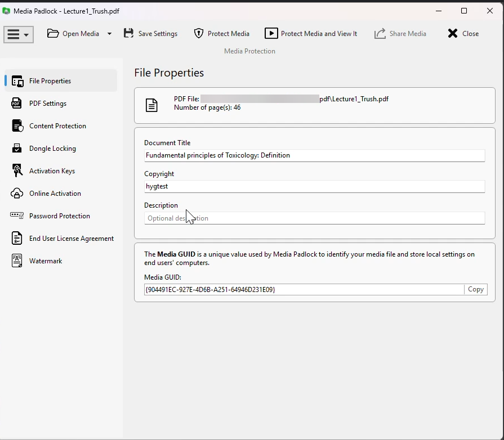504x440 pixels.
Task: Click the End User License Agreement icon
Action: pyautogui.click(x=17, y=239)
